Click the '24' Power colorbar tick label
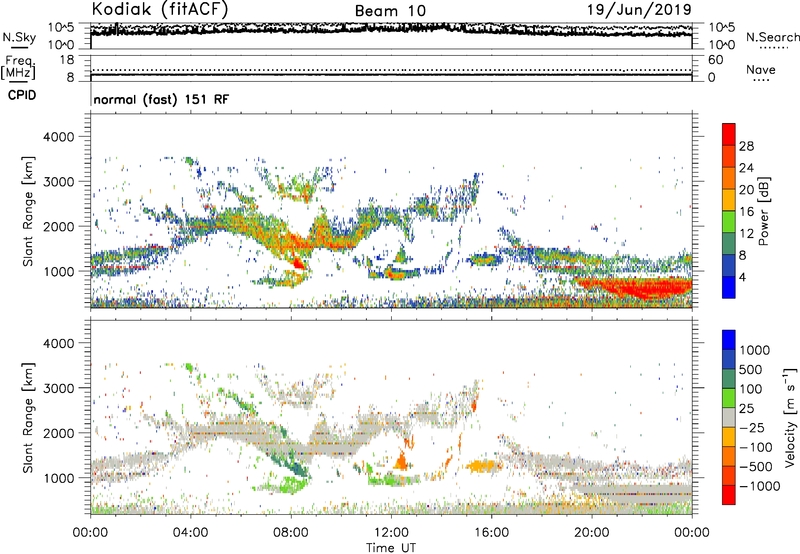 (746, 168)
